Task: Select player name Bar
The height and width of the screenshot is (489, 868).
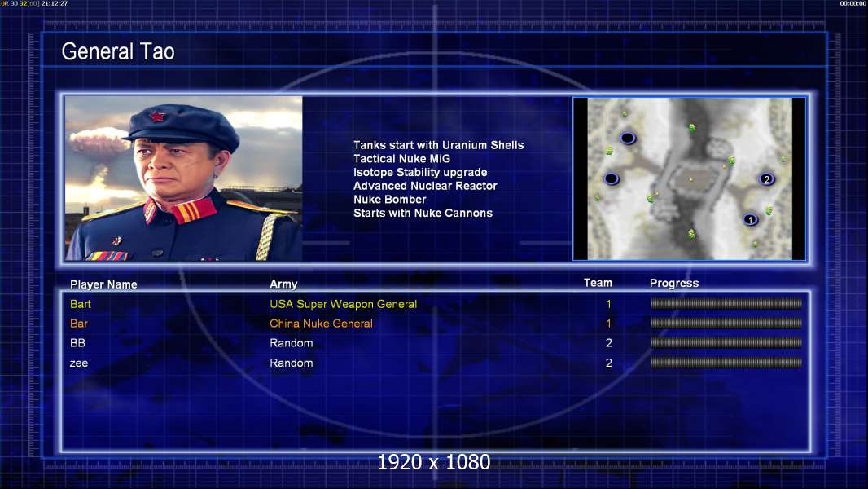Action: (79, 324)
